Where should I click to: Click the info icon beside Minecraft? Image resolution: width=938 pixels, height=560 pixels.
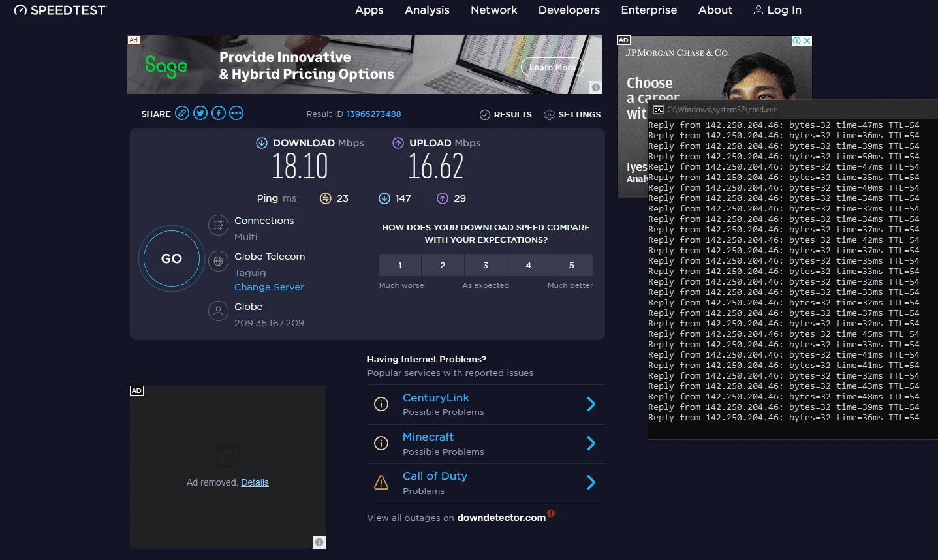tap(381, 443)
